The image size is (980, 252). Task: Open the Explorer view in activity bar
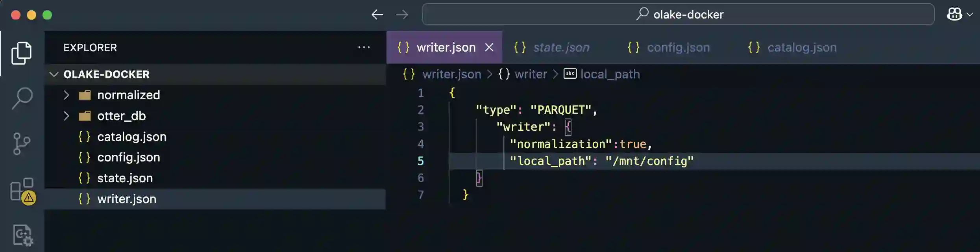pyautogui.click(x=22, y=53)
